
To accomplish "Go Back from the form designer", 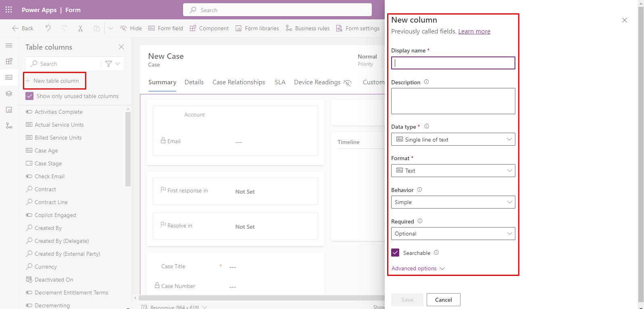I will tap(23, 28).
